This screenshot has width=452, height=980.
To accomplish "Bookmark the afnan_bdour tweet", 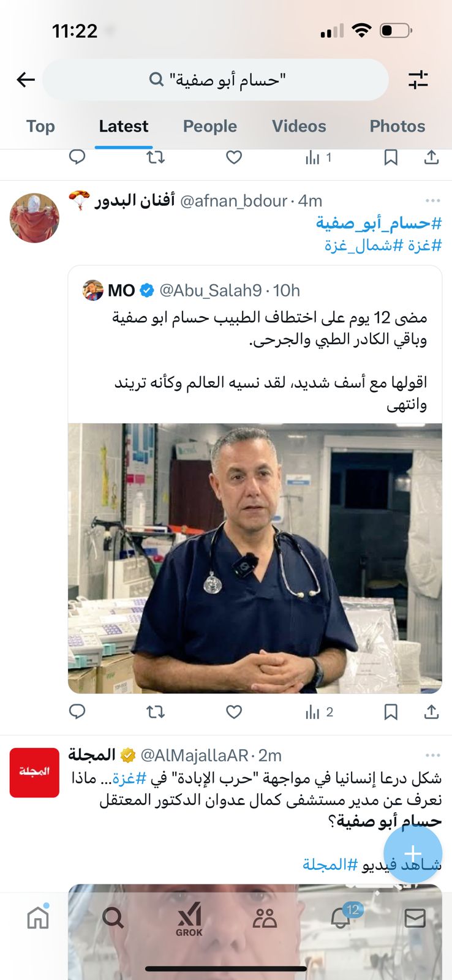I will pos(391,712).
